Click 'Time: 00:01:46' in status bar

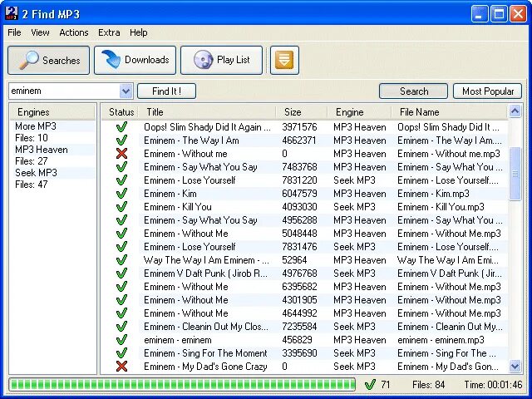coord(493,385)
